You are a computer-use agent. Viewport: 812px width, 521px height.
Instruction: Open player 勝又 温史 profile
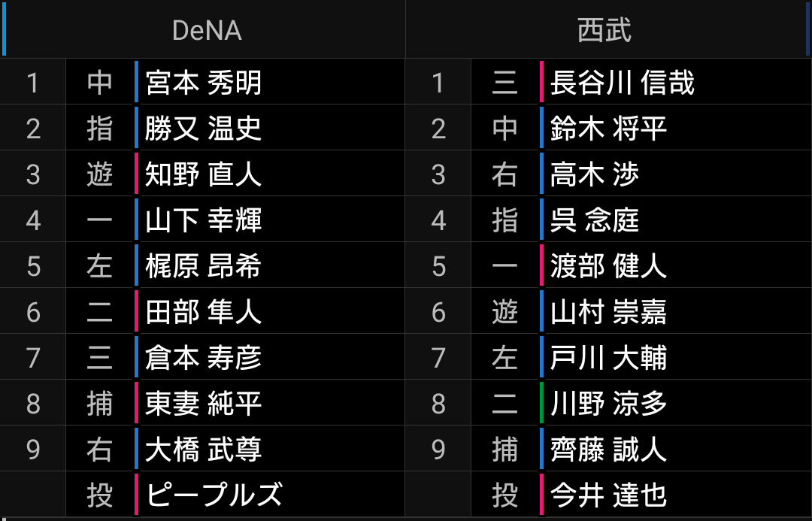point(203,128)
